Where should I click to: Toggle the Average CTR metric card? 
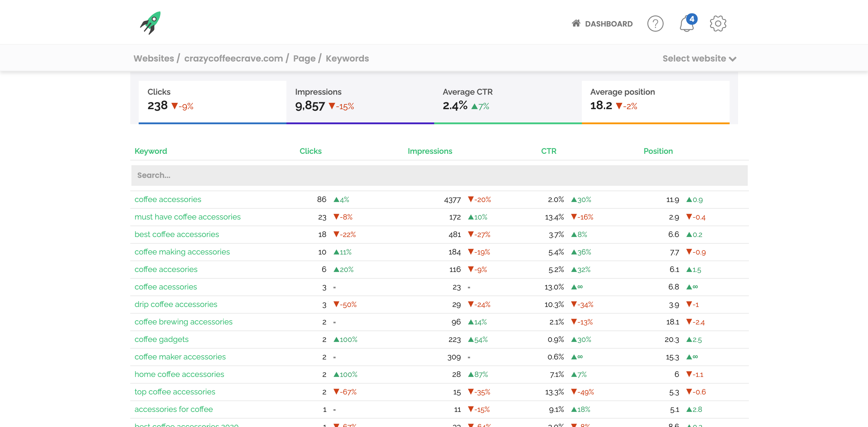(x=507, y=101)
